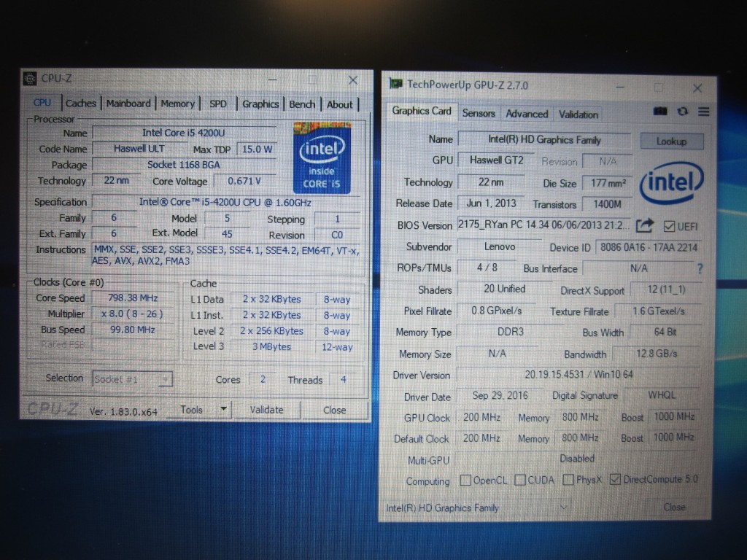Switch to the Bench tab
This screenshot has width=747, height=560.
click(302, 104)
